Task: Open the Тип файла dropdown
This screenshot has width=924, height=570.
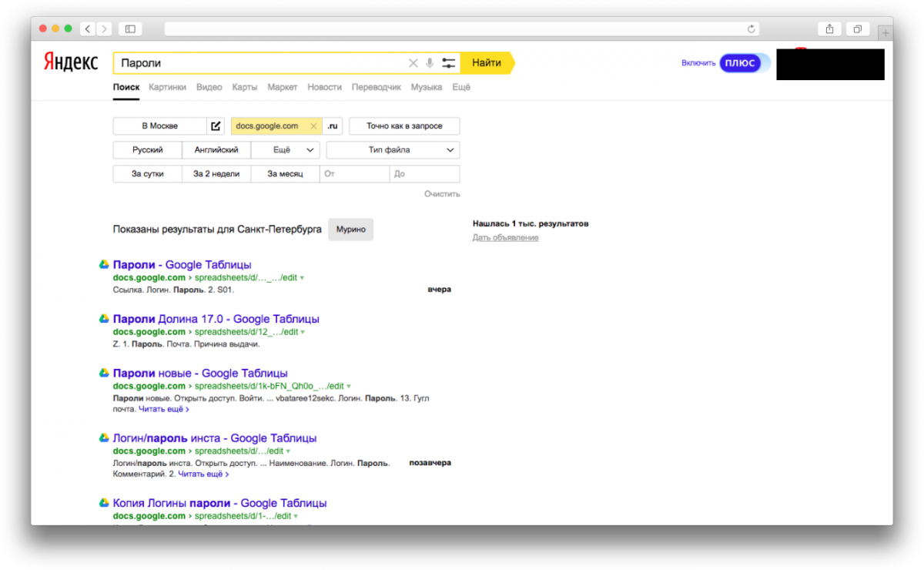Action: point(393,150)
